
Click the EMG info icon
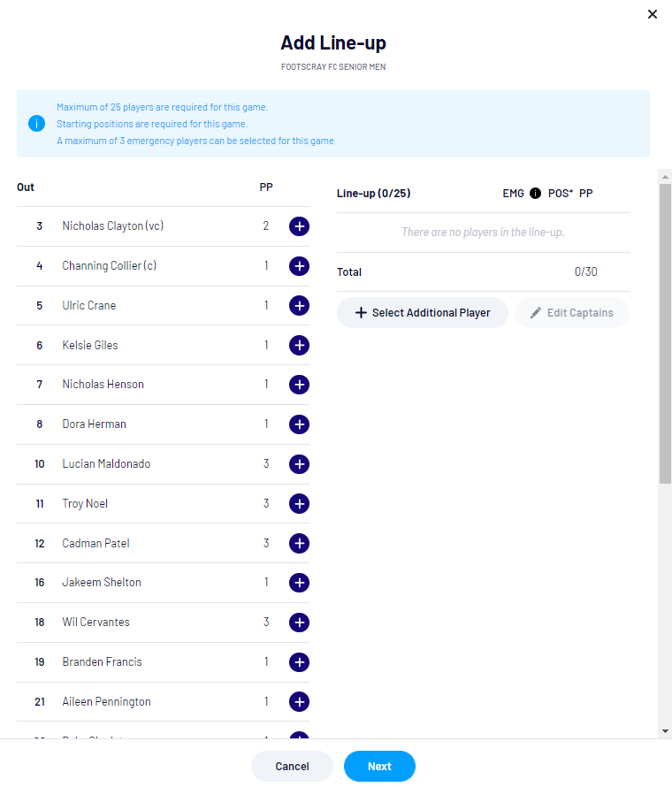pyautogui.click(x=535, y=193)
